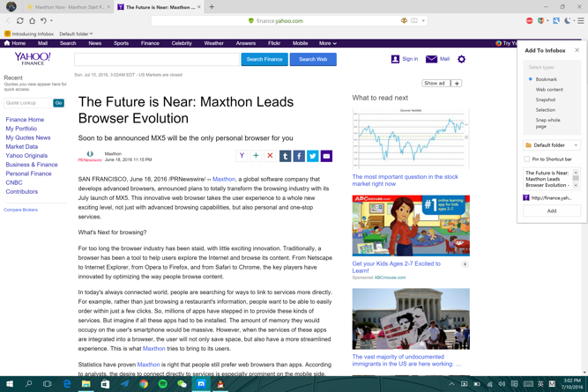Share article via email icon
The image size is (588, 392).
click(327, 156)
